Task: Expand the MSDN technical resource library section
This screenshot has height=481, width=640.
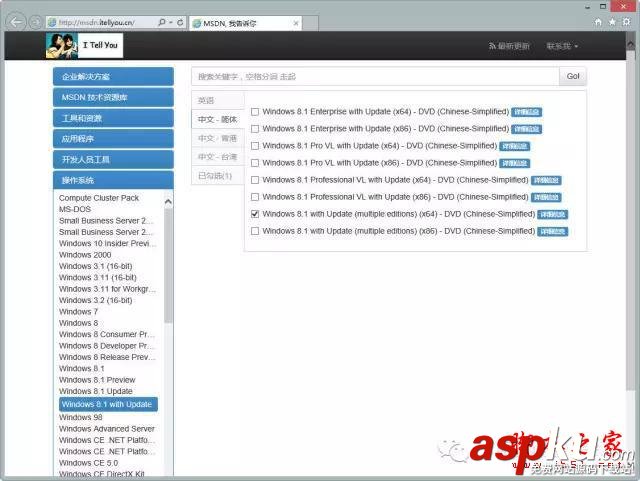Action: (x=113, y=97)
